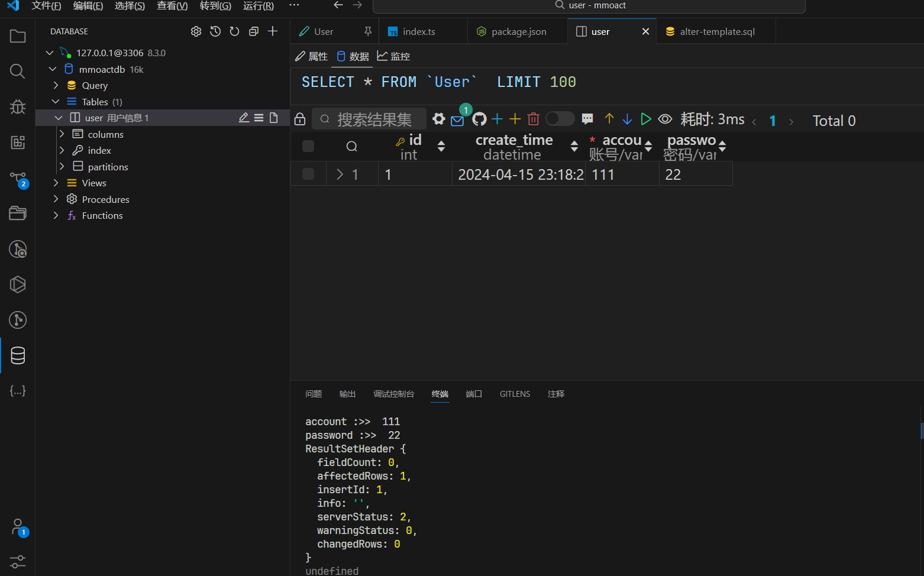924x576 pixels.
Task: Collapse the mmoactdb database node
Action: click(53, 69)
